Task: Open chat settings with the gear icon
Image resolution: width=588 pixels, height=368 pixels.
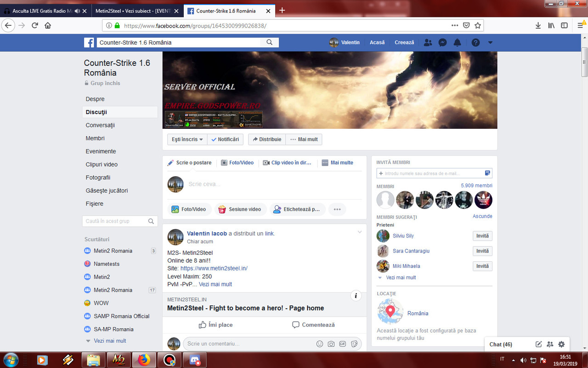Action: [561, 344]
